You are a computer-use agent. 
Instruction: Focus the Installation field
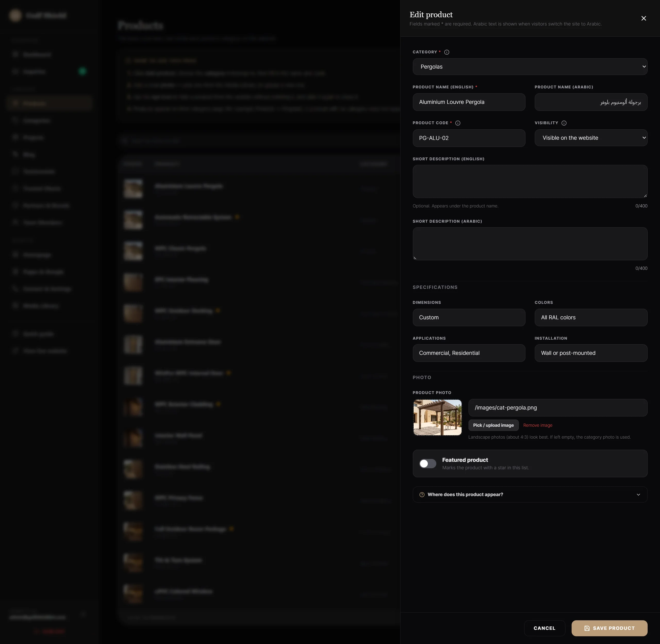(591, 353)
